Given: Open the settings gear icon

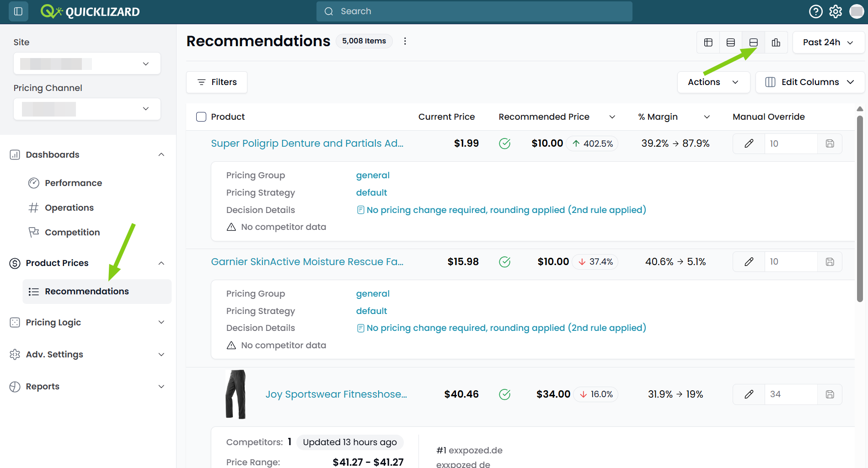Looking at the screenshot, I should click(836, 11).
